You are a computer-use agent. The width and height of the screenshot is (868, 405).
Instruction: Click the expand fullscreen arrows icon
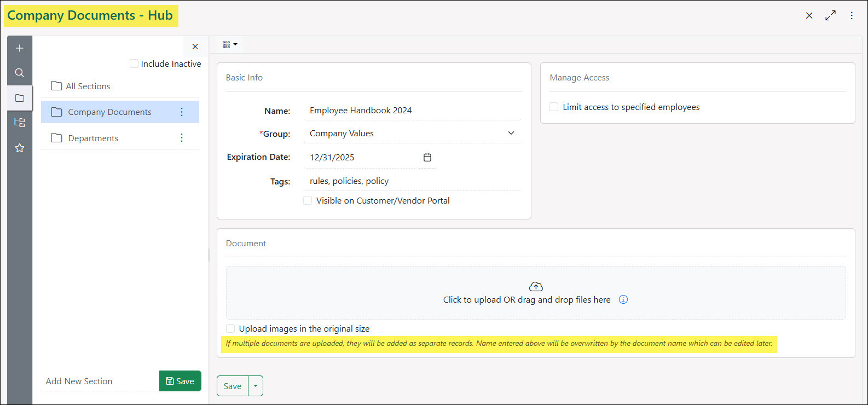[x=830, y=15]
